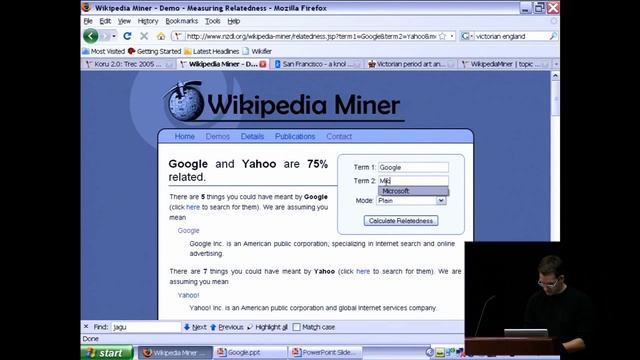
Task: Open the Tools menu
Action: 213,21
